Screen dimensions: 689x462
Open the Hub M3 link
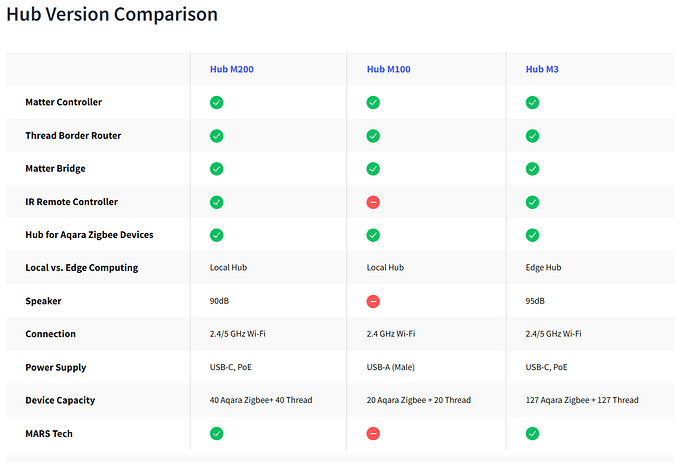(x=542, y=69)
